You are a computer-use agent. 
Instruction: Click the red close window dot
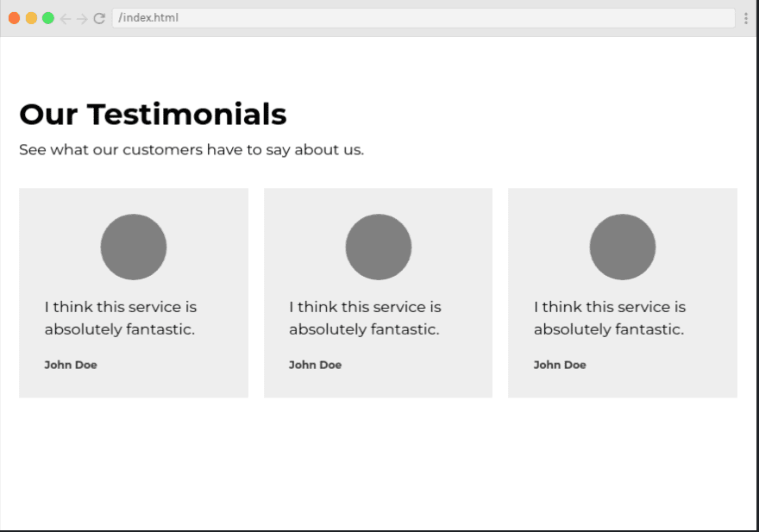click(14, 18)
